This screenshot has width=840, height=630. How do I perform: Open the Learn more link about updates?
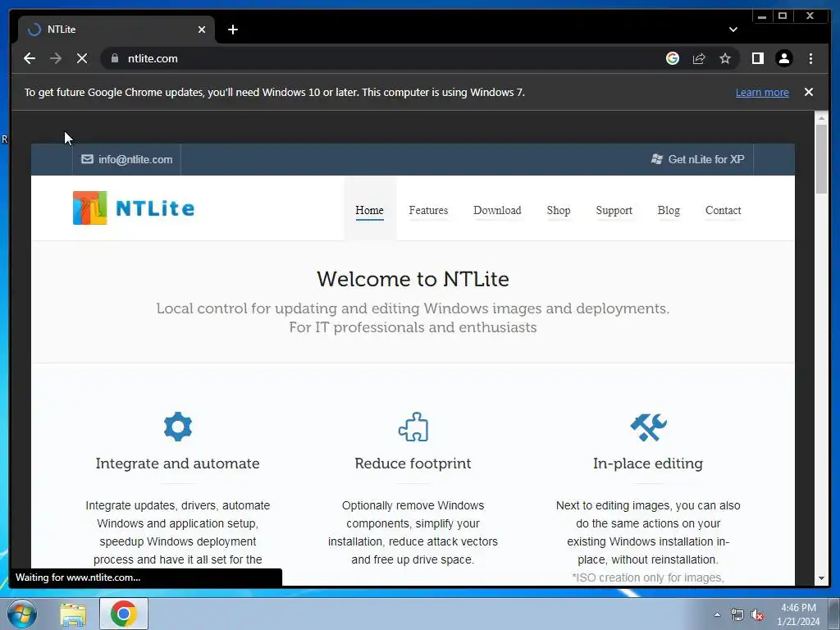click(x=762, y=92)
